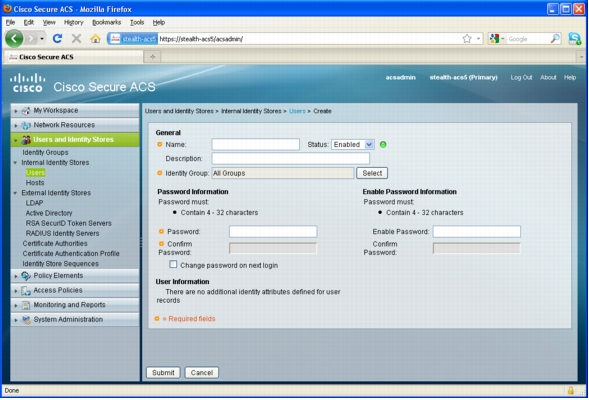The width and height of the screenshot is (589, 400).
Task: Click the Submit button
Action: (163, 373)
